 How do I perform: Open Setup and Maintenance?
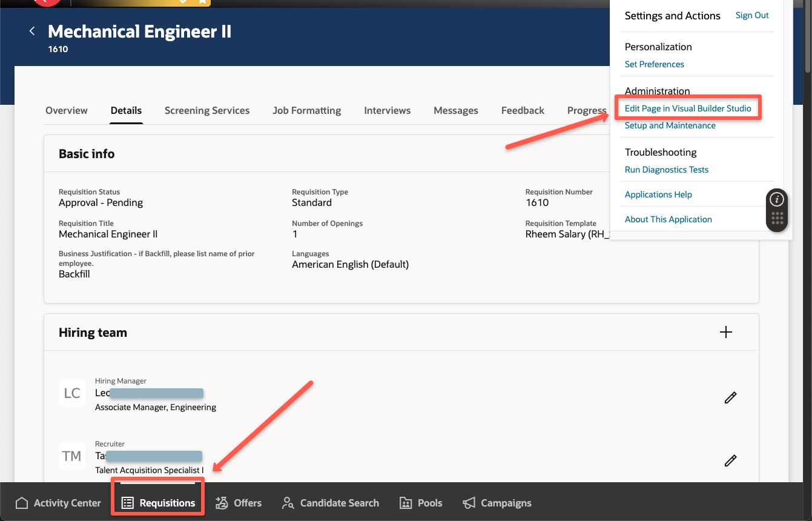click(670, 125)
